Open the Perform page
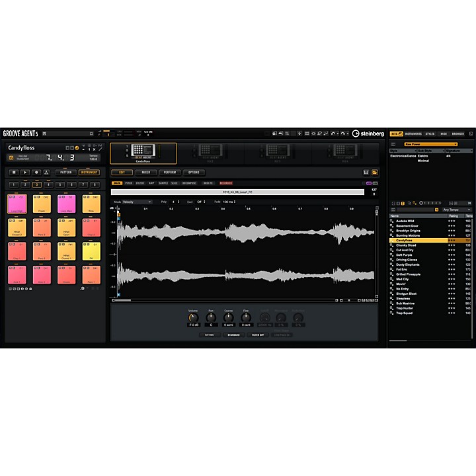 170,173
